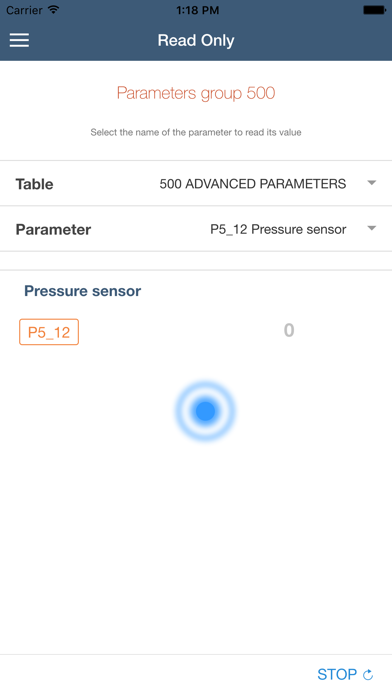Tap the refresh icon beside STOP
The image size is (392, 696).
(x=368, y=675)
